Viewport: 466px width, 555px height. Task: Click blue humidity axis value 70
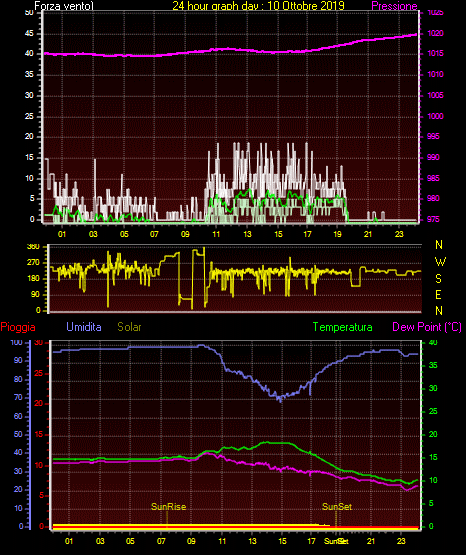tap(18, 397)
